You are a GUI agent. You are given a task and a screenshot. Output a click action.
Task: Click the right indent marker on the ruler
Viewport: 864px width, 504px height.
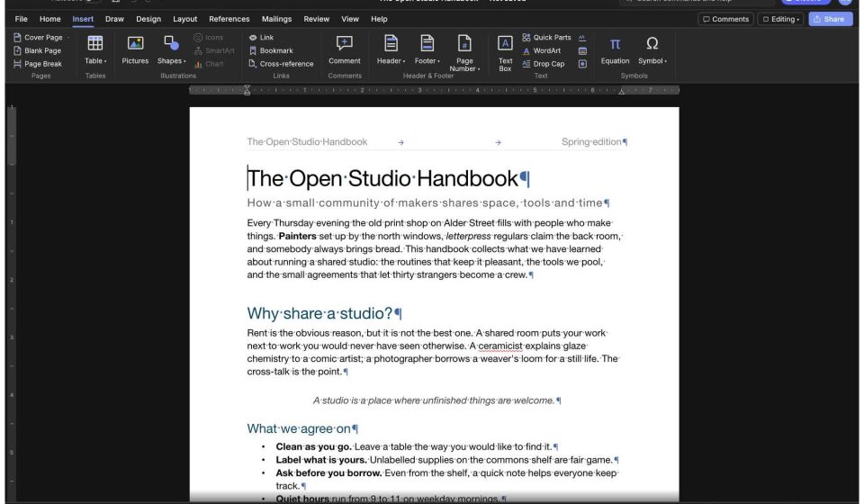point(622,92)
